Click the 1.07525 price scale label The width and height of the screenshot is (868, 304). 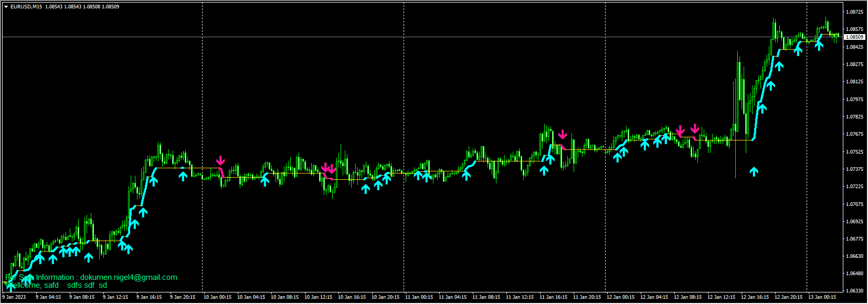(854, 151)
